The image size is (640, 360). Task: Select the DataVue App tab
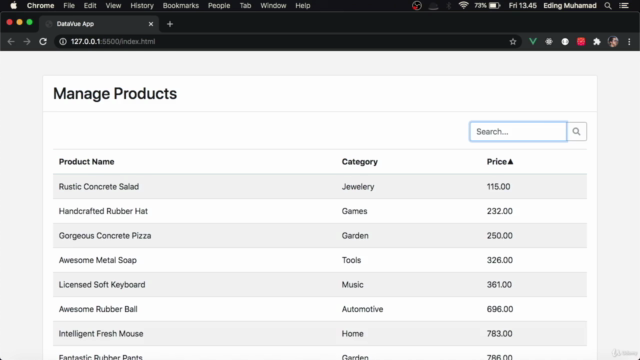98,24
